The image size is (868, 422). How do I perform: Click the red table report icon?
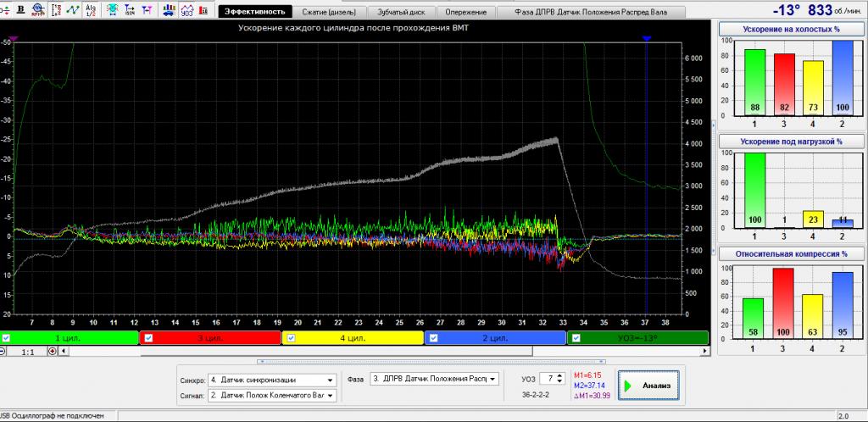click(204, 9)
